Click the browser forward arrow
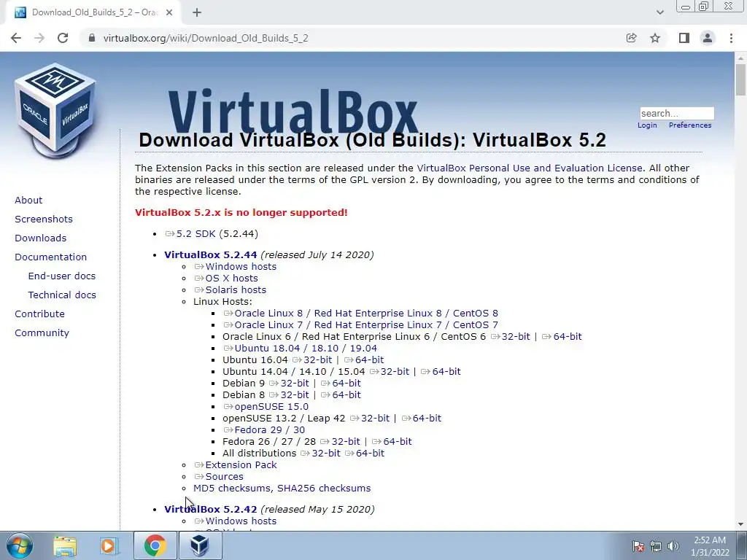This screenshot has width=747, height=560. (39, 38)
